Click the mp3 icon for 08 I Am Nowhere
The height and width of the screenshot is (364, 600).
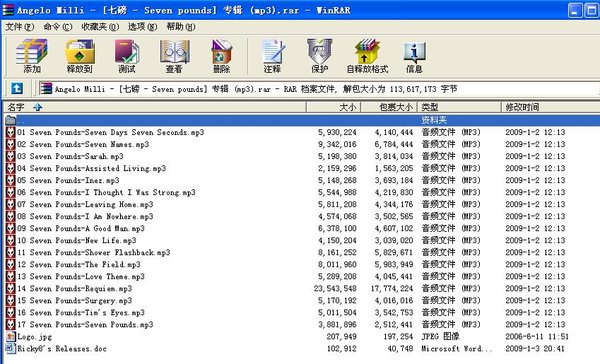point(10,217)
